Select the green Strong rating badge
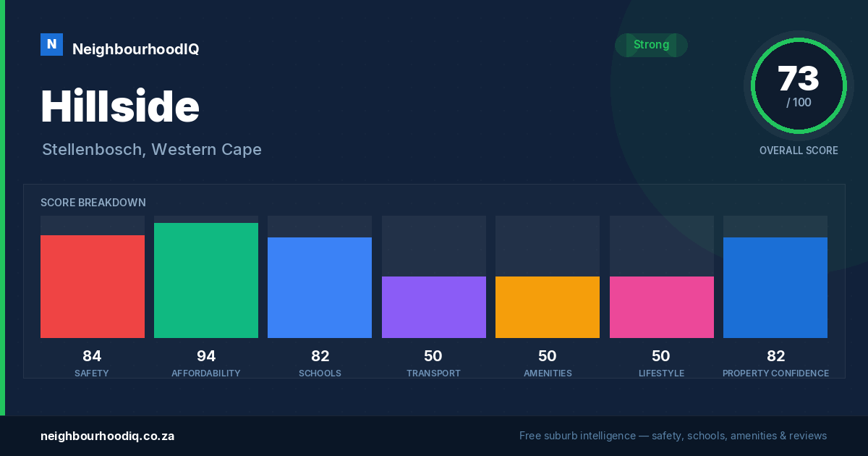This screenshot has height=456, width=868. 651,45
